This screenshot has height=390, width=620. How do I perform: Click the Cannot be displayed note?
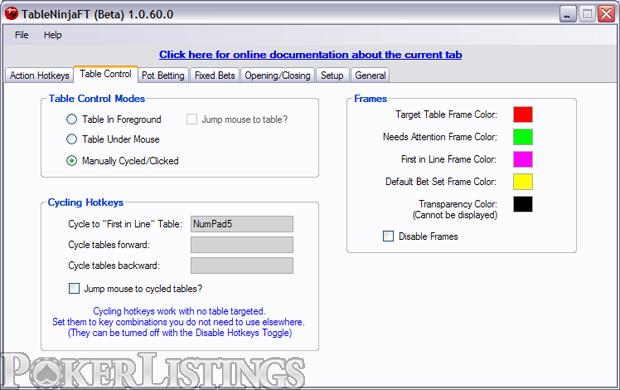click(455, 215)
